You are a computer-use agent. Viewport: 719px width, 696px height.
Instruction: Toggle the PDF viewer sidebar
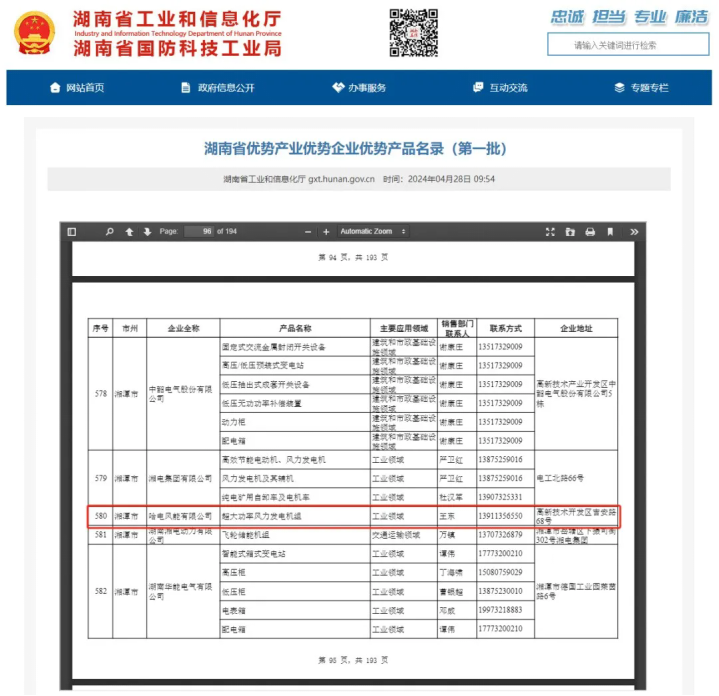click(x=72, y=232)
